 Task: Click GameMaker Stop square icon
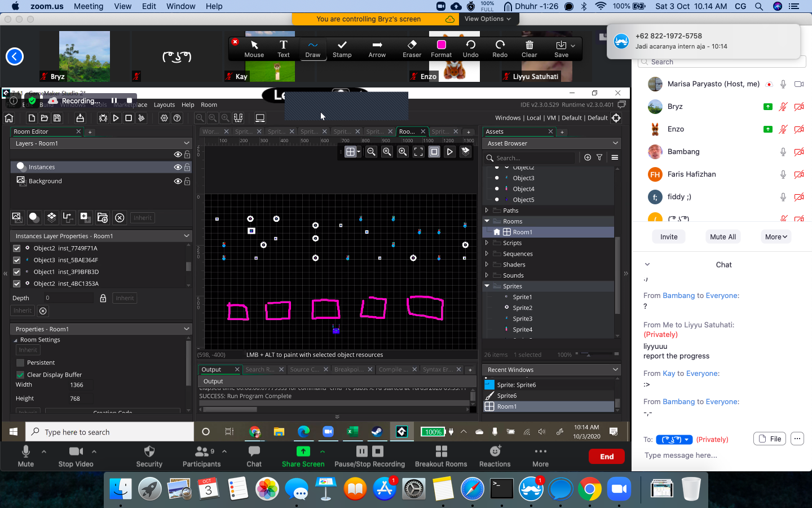pyautogui.click(x=129, y=118)
